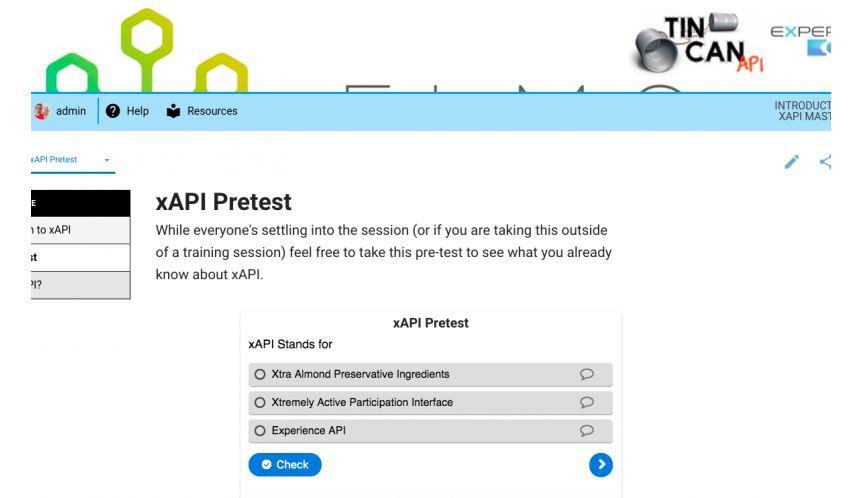Click the Tin Can API logo
Image resolution: width=850 pixels, height=498 pixels.
(x=696, y=48)
